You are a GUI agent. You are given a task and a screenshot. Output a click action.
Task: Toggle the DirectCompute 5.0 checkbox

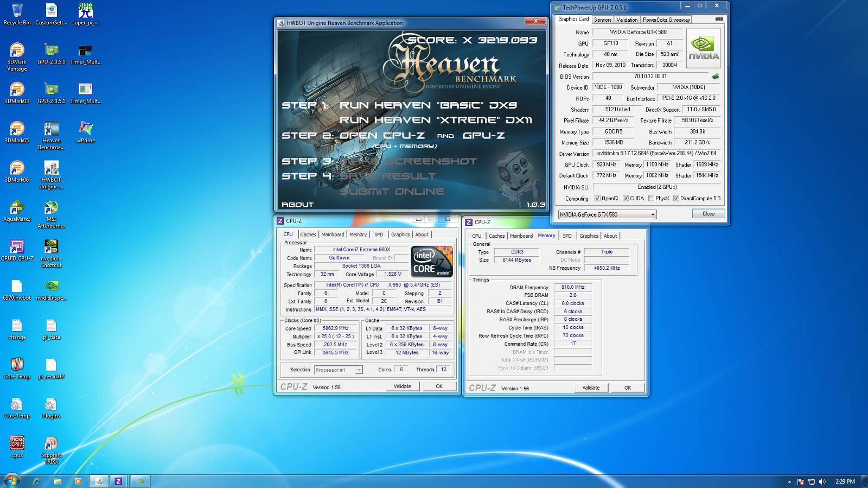[x=676, y=199]
